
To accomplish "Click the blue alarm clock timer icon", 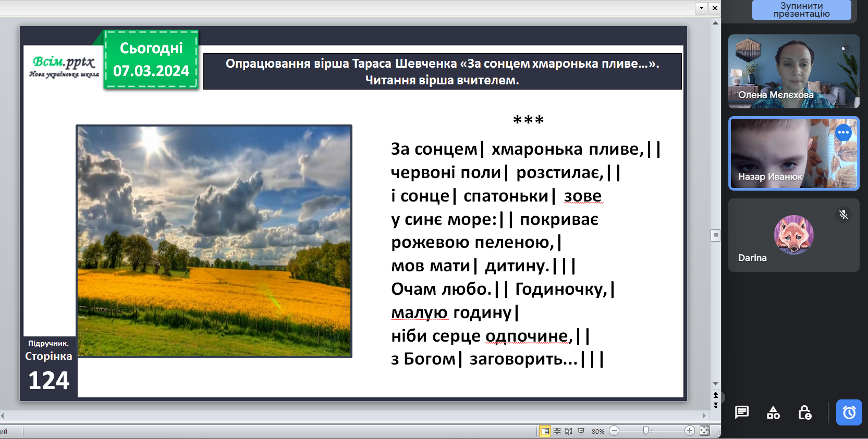I will (849, 412).
